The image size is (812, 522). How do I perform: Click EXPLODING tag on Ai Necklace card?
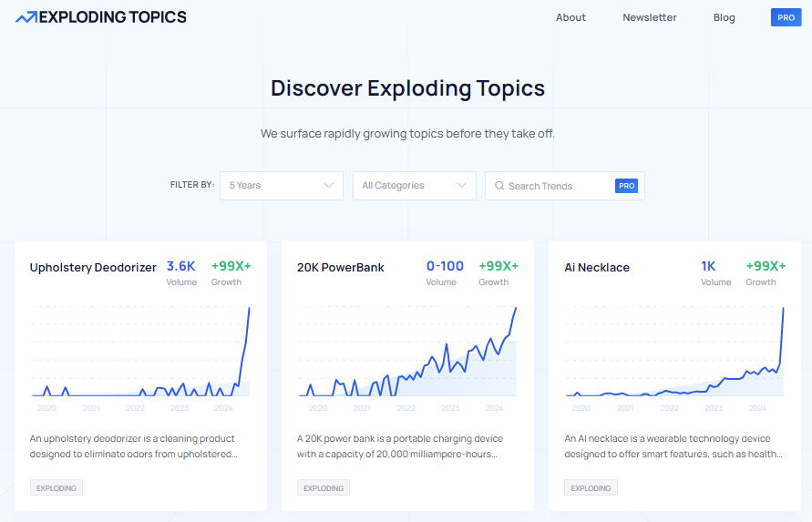coord(591,487)
